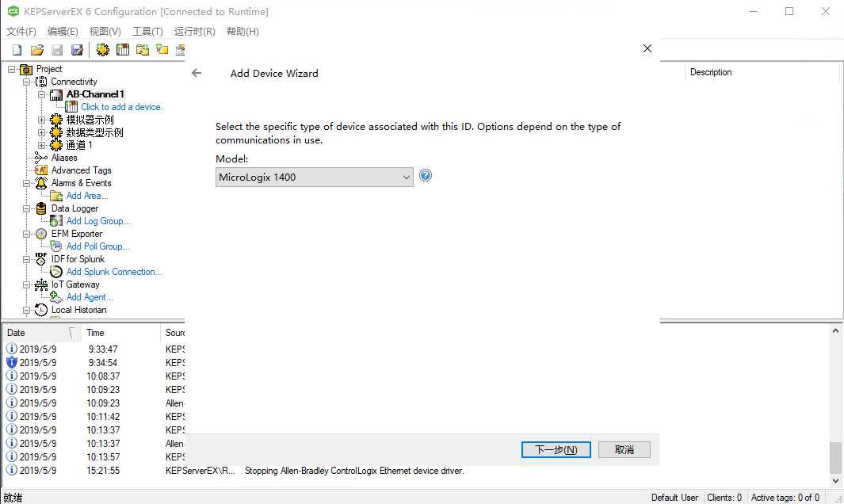Open the 编辑(E) menu
The image size is (844, 504).
[63, 31]
